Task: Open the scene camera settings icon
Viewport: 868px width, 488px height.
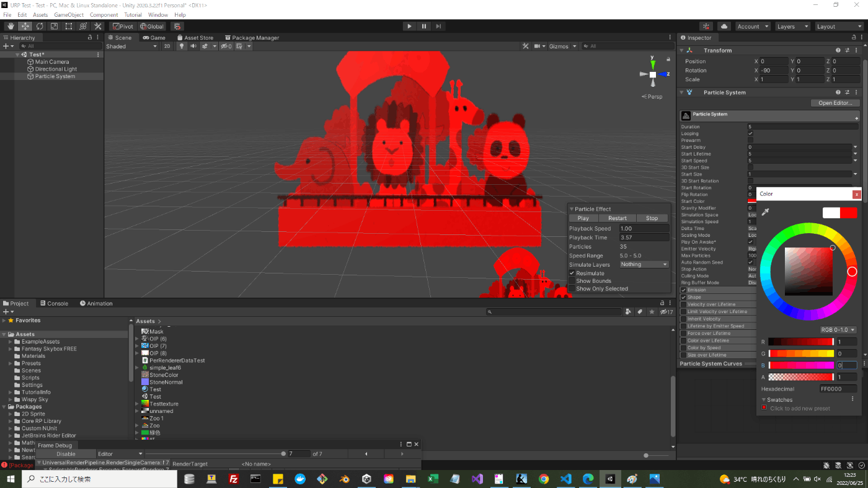Action: 537,46
